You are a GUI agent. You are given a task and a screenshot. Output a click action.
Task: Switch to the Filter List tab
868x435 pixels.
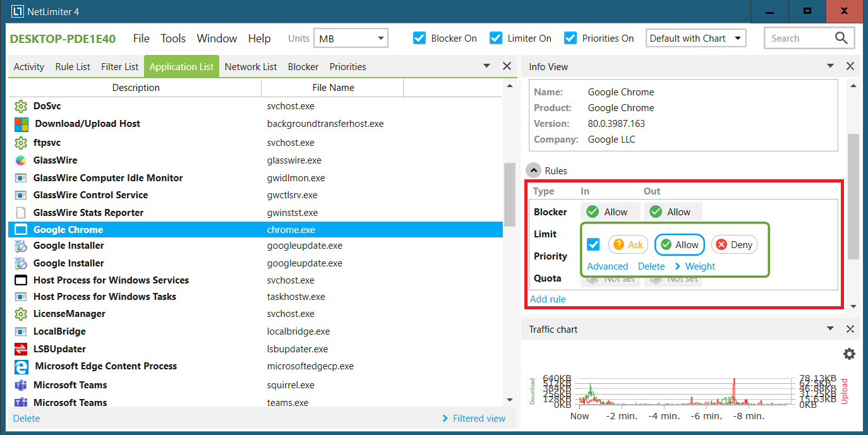click(120, 66)
